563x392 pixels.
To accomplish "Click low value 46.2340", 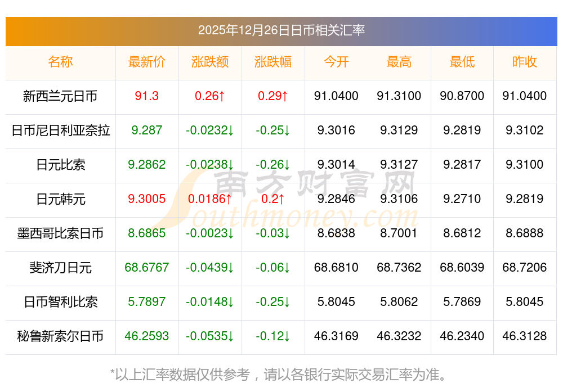I will (462, 336).
